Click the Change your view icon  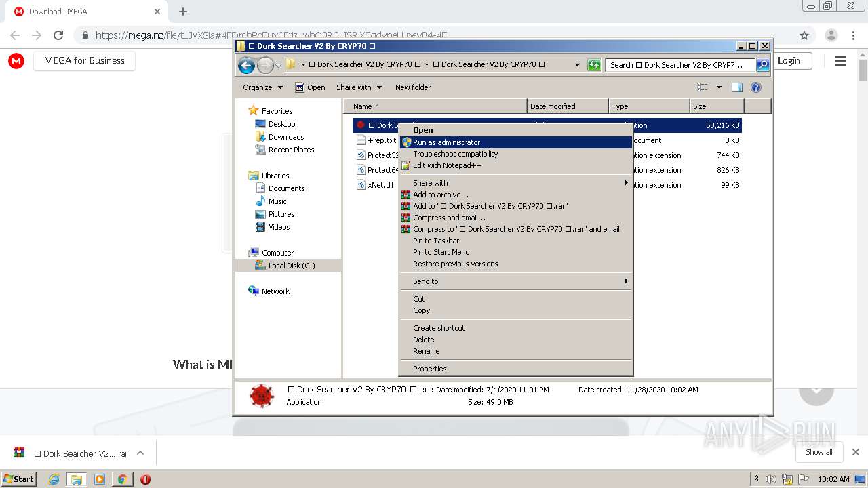click(x=703, y=87)
